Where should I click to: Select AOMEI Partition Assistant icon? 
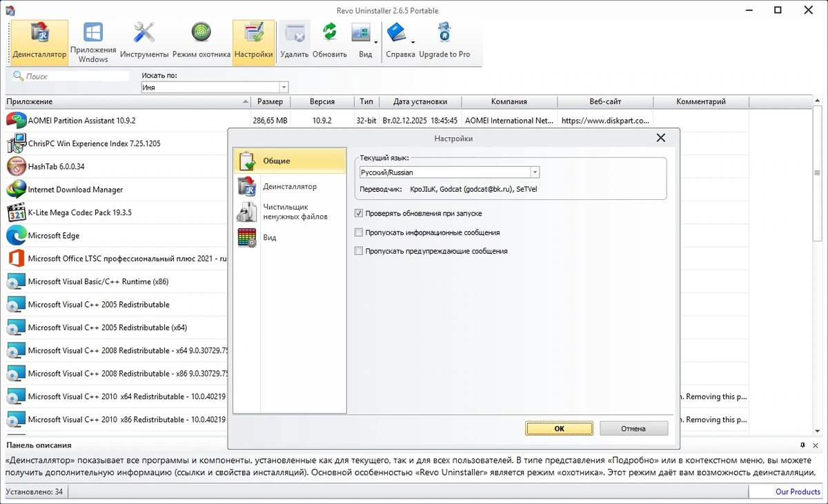(17, 120)
